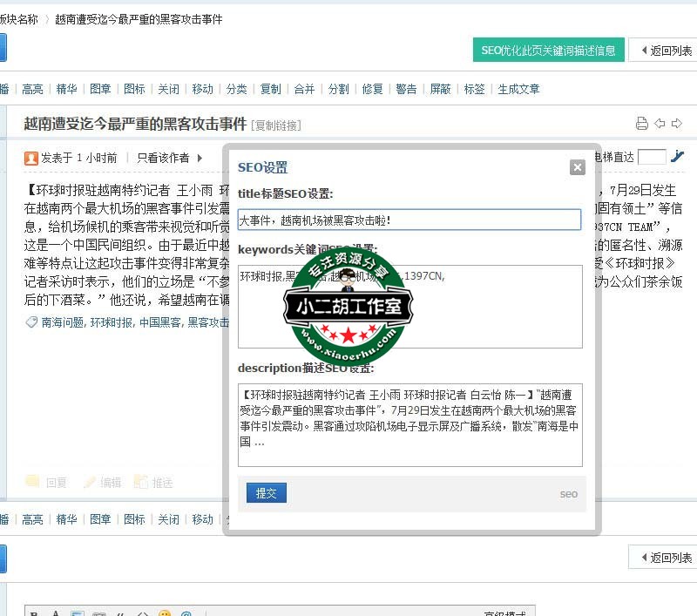Screen dimensions: 697x616
Task: Open the 南海问题 tag link
Action: click(63, 322)
